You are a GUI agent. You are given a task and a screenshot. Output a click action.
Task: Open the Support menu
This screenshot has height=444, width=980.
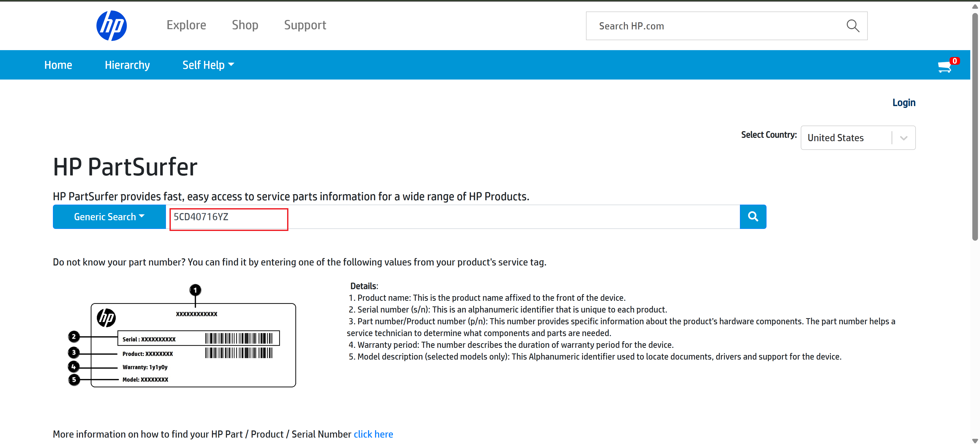click(x=305, y=25)
